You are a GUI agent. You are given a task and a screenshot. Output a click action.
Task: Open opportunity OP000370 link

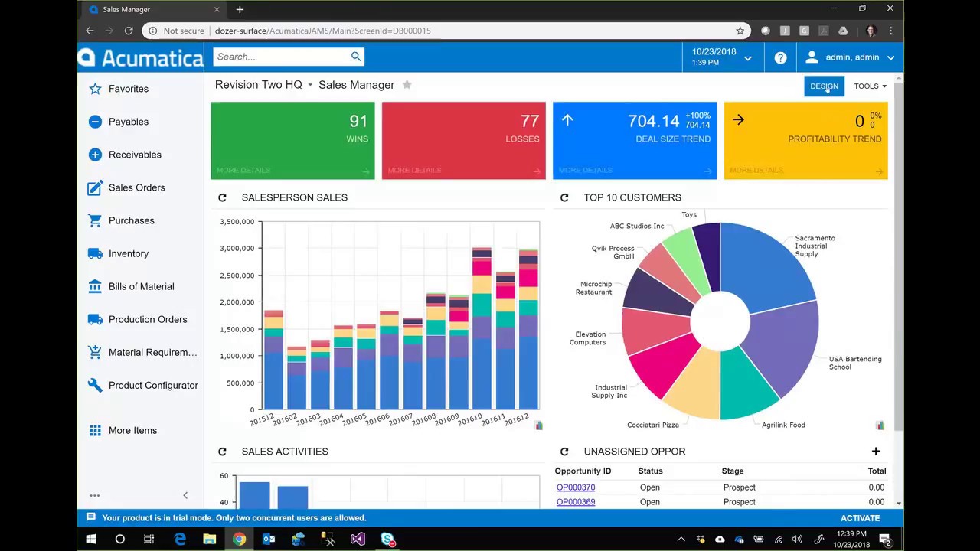(576, 487)
